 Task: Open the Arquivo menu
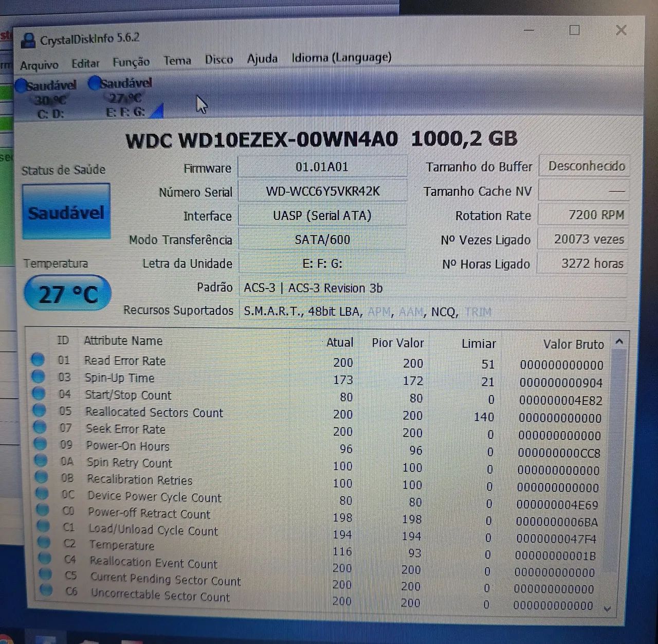[39, 65]
